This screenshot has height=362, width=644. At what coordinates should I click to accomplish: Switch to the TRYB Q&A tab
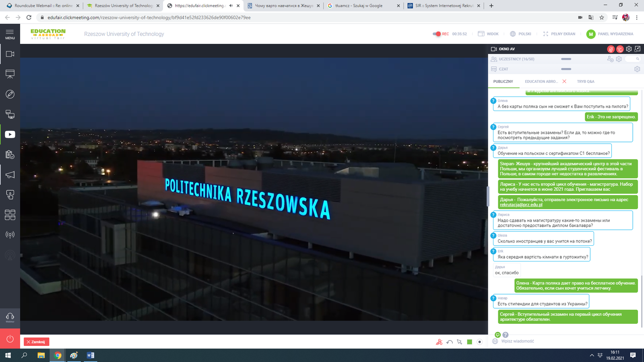(585, 81)
